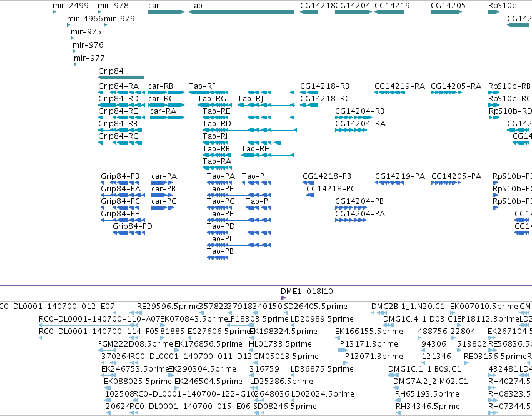Click the RpS10b-RB transcript

(494, 93)
